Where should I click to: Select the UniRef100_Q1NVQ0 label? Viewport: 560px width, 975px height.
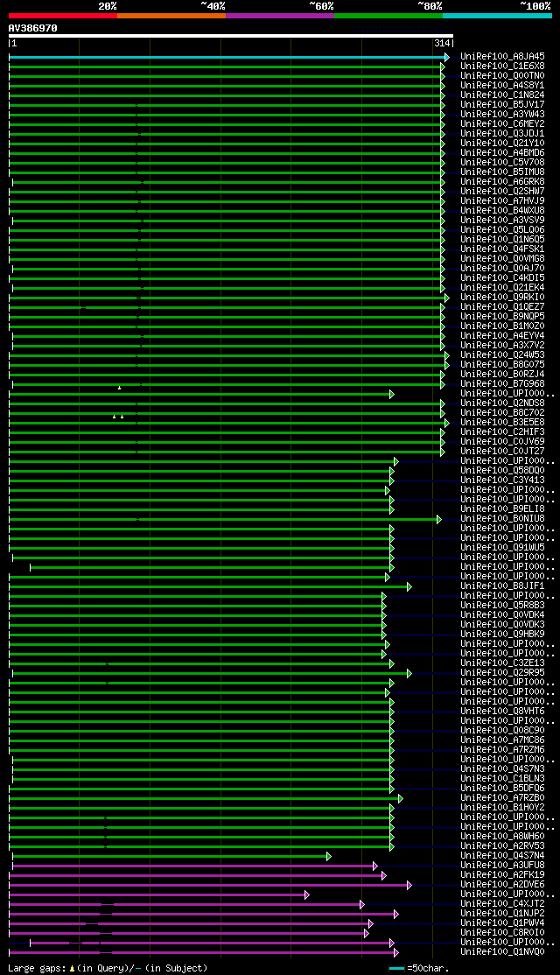coord(503,952)
